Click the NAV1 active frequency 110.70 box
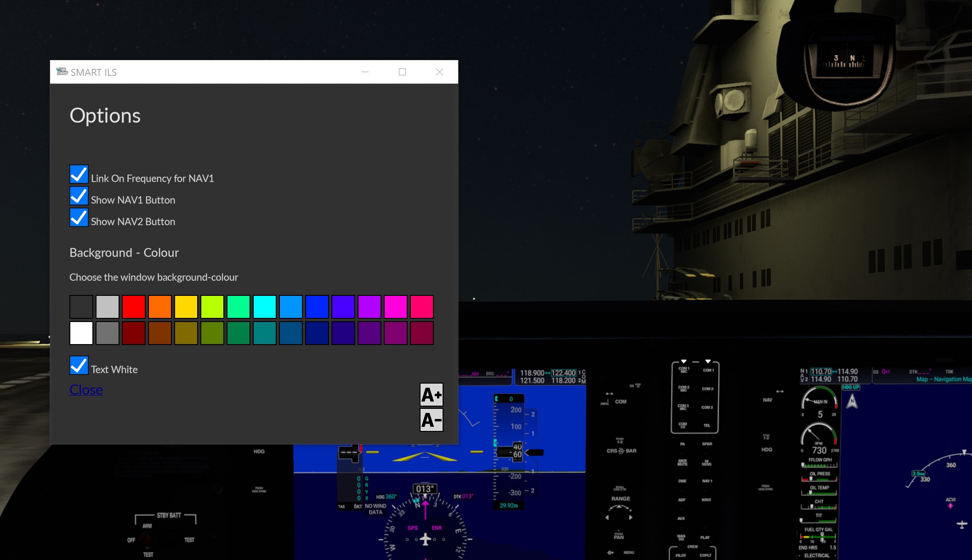972x560 pixels. point(820,372)
